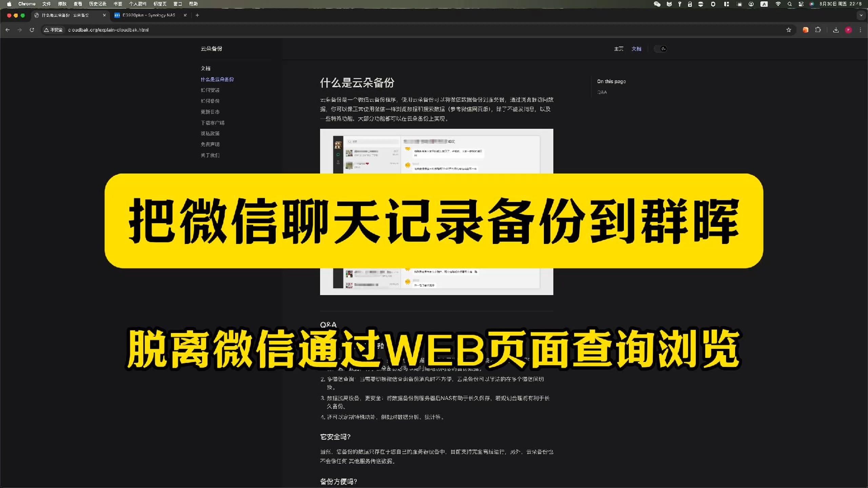Viewport: 868px width, 488px height.
Task: Click the 云朵备份 home icon
Action: [x=212, y=49]
